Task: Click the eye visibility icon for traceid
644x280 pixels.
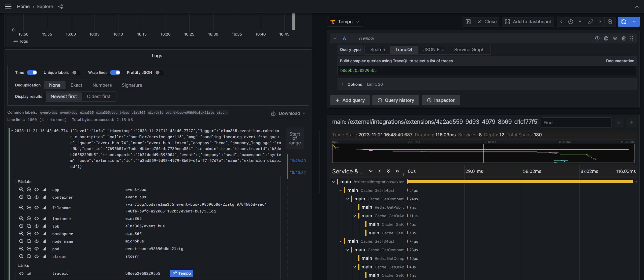Action: [21, 273]
